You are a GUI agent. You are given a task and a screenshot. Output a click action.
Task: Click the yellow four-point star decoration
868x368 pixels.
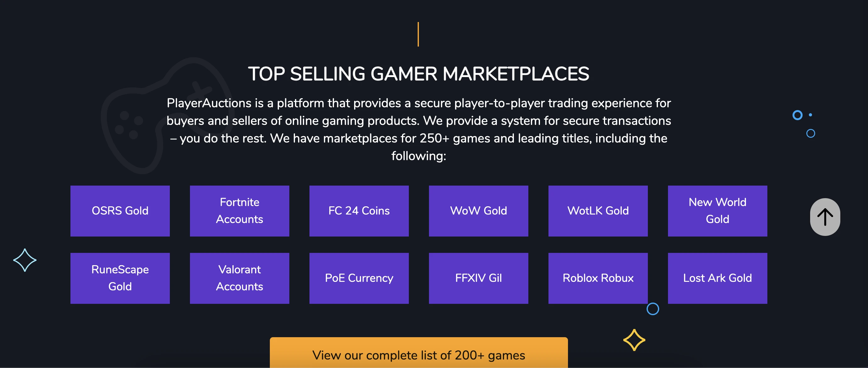pos(634,340)
